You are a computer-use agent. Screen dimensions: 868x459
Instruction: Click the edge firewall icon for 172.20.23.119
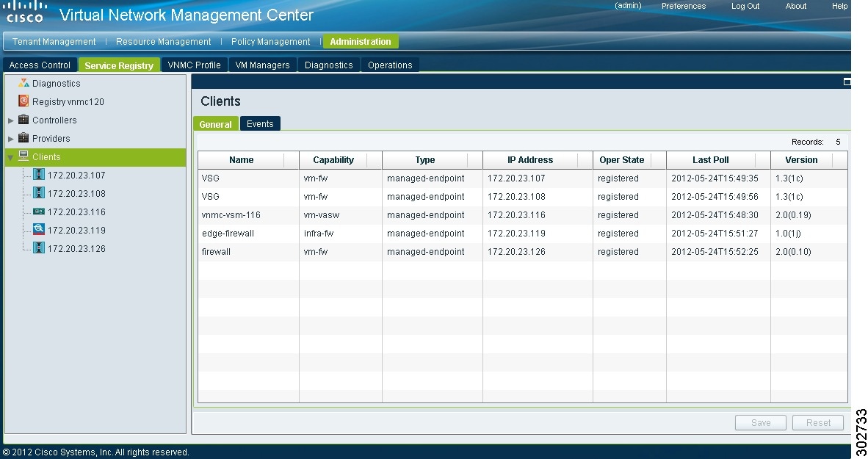(x=39, y=229)
